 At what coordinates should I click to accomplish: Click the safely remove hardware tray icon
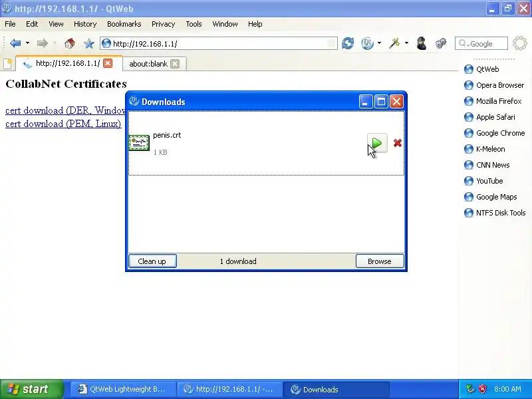tap(470, 389)
